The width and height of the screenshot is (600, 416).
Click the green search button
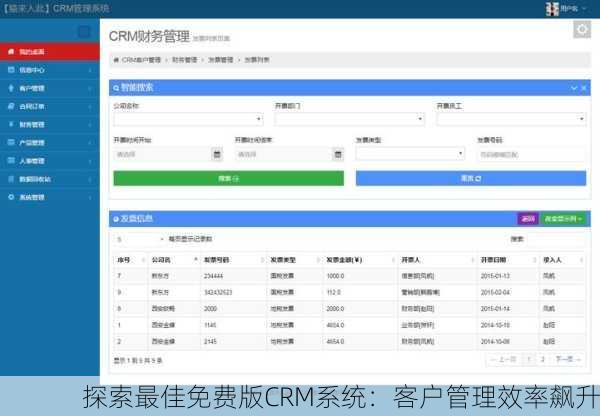click(x=228, y=178)
